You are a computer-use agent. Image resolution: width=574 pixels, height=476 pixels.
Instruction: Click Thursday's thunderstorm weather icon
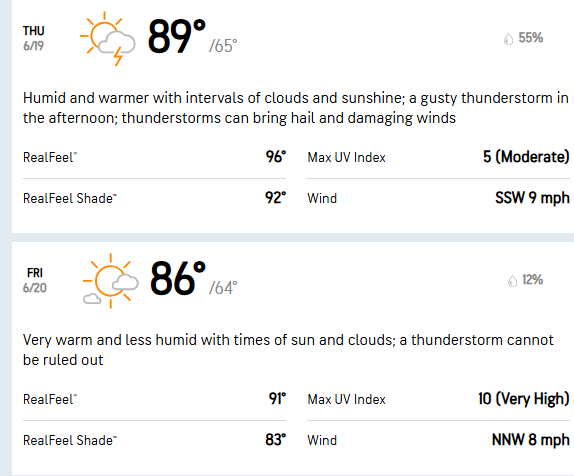tap(107, 39)
